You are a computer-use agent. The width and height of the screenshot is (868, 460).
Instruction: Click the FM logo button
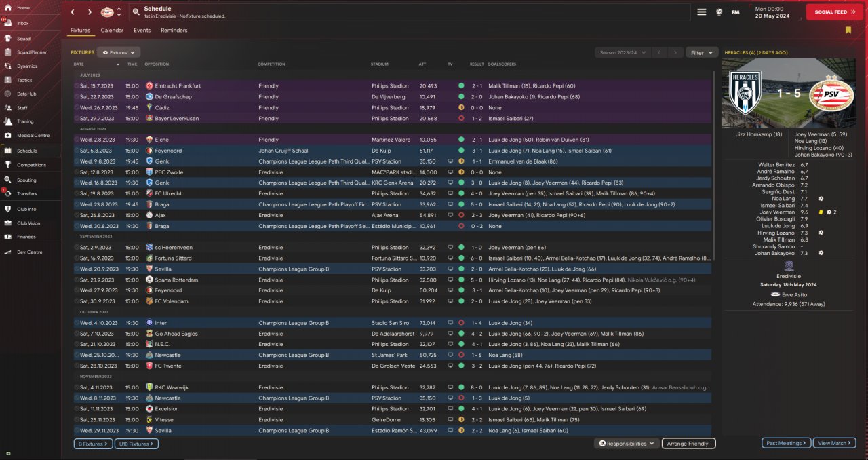coord(736,12)
